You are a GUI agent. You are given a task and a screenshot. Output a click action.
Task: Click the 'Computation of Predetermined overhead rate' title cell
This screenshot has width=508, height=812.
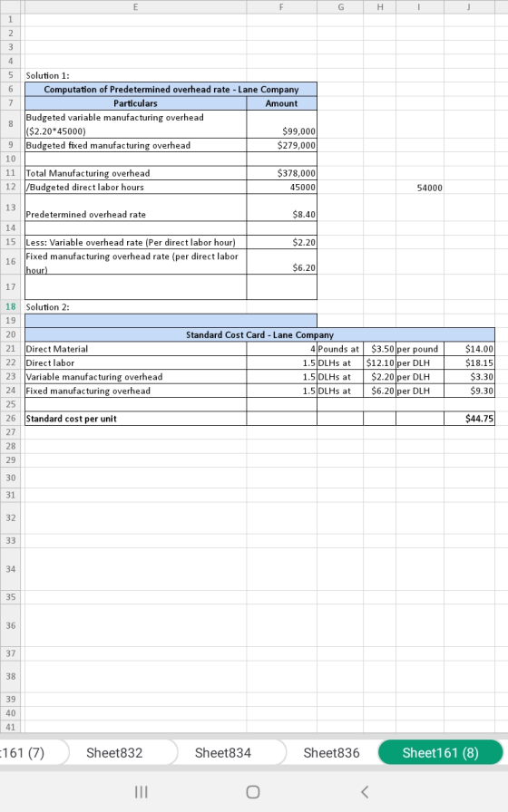[171, 89]
